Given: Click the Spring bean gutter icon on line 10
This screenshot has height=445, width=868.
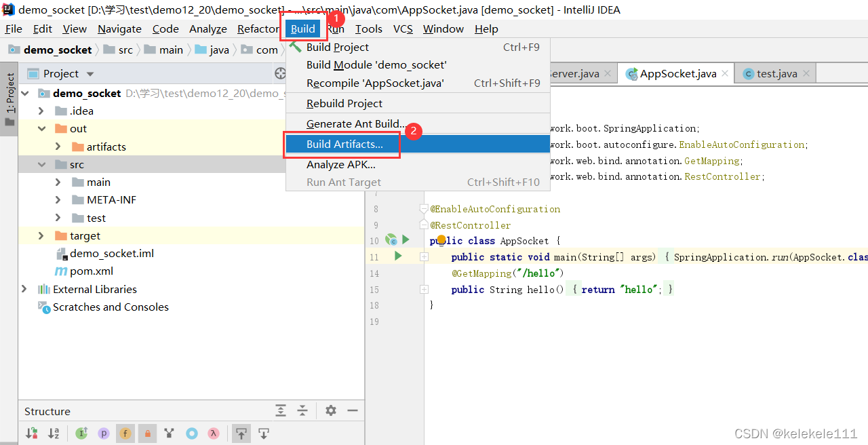Looking at the screenshot, I should click(x=391, y=239).
